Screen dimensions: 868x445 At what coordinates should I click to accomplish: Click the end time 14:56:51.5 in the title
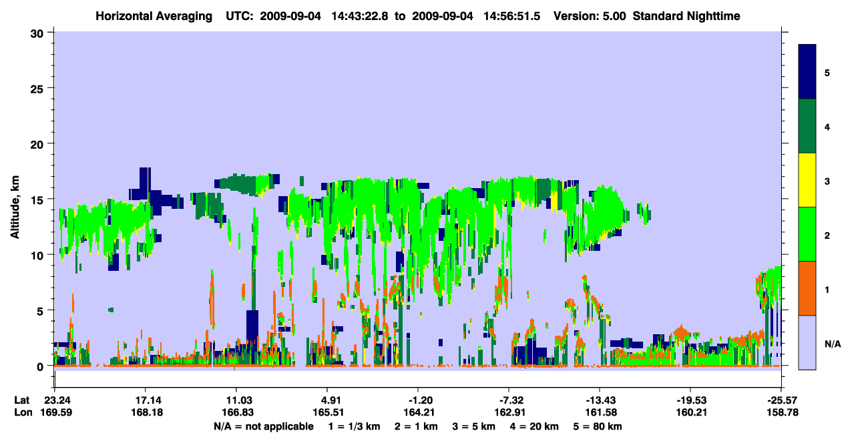pos(515,15)
